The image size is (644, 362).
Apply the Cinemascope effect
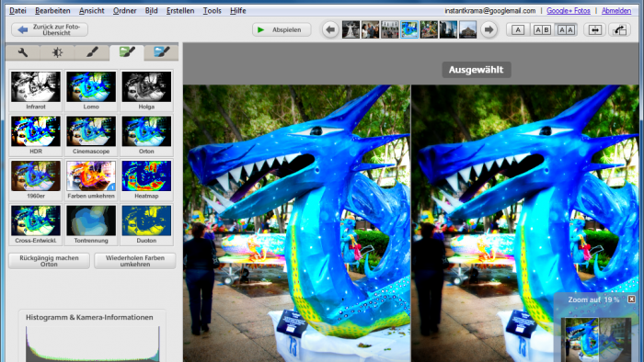(x=91, y=135)
